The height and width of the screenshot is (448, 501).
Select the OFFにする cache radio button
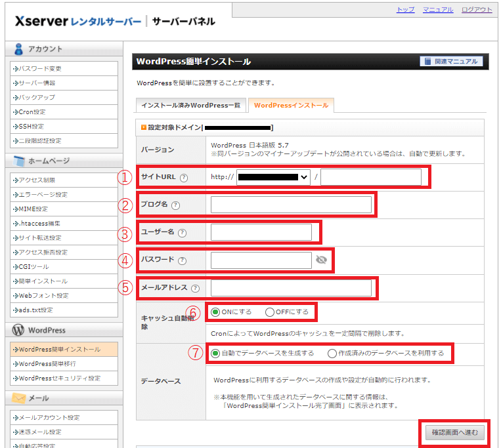pos(270,312)
